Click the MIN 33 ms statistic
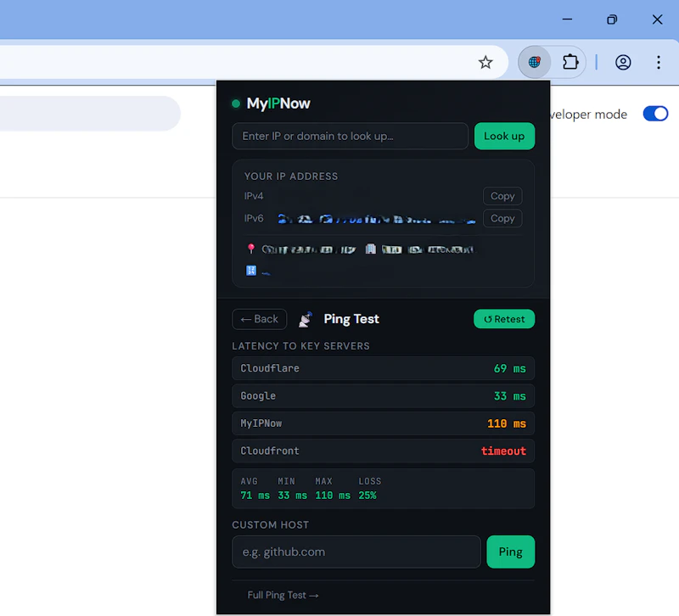The height and width of the screenshot is (616, 679). (x=292, y=490)
